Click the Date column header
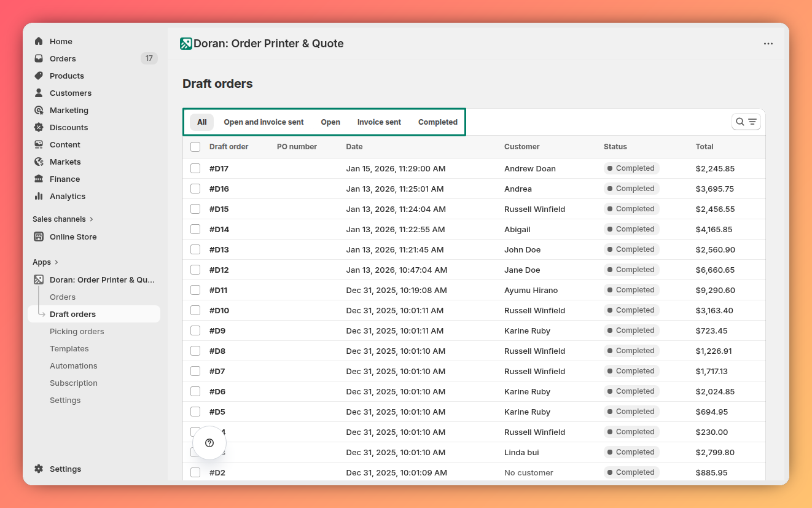Viewport: 812px width, 508px height. point(354,147)
